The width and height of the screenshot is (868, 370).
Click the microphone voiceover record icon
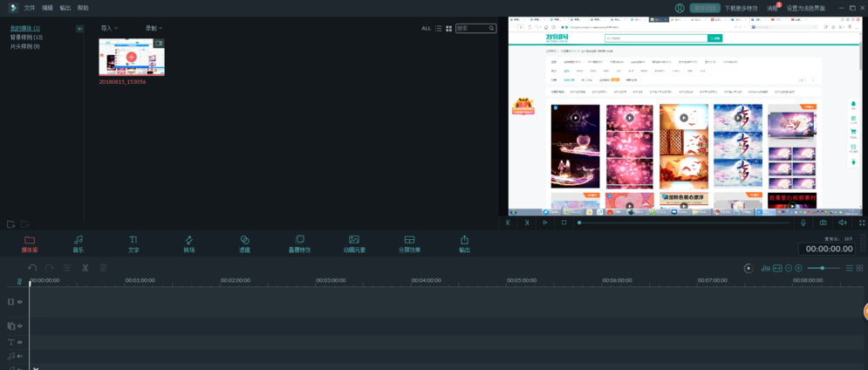coord(803,223)
